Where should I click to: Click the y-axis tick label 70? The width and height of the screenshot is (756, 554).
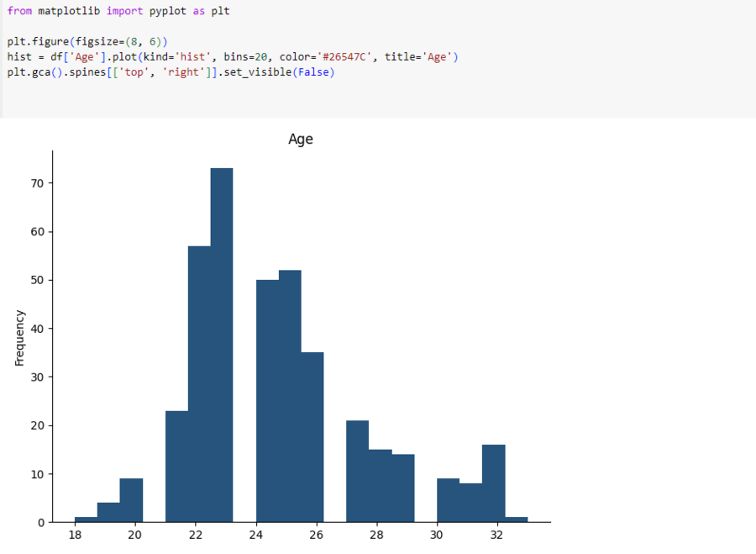coord(37,183)
